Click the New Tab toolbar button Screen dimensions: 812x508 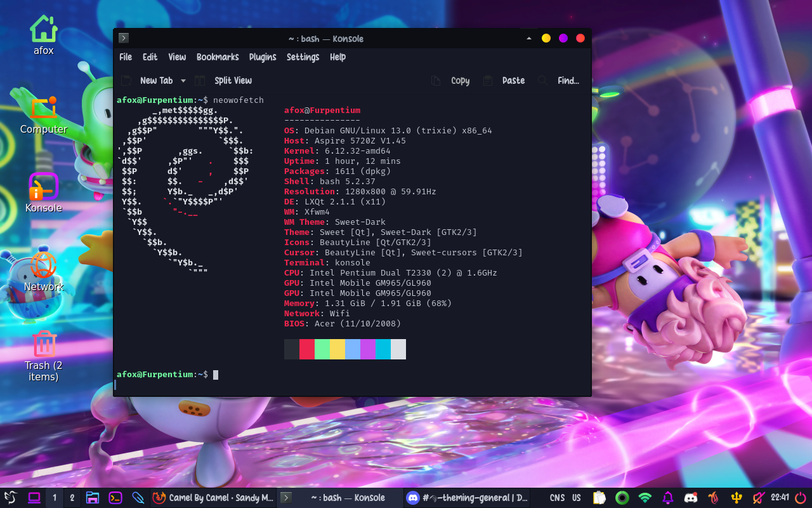(x=148, y=81)
